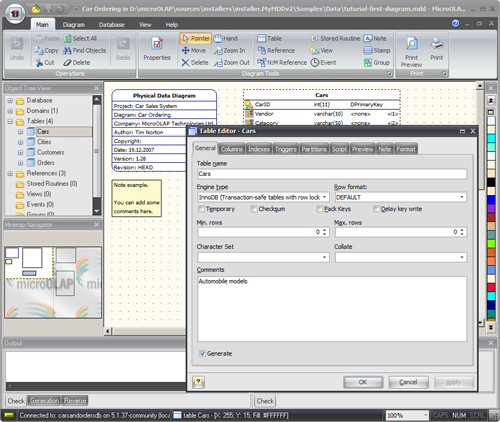Select the bright green color swatch
500x422 pixels.
click(491, 244)
